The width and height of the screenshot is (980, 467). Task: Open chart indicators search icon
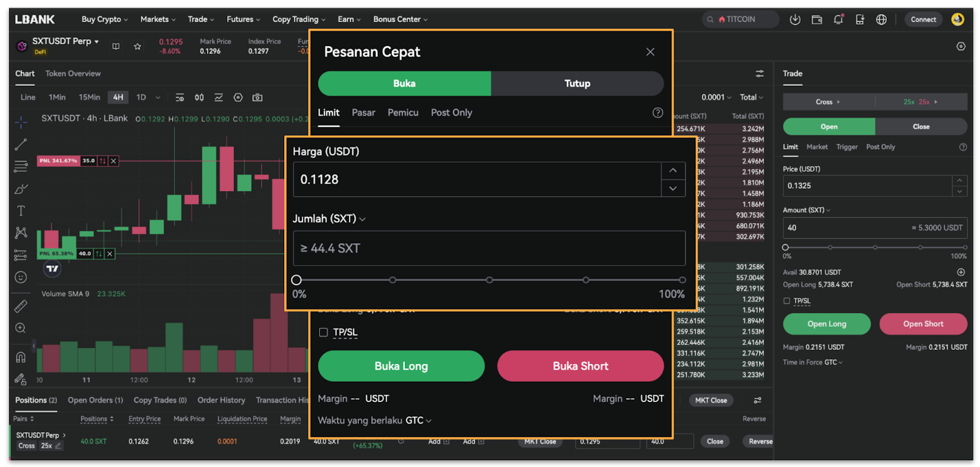[x=179, y=97]
